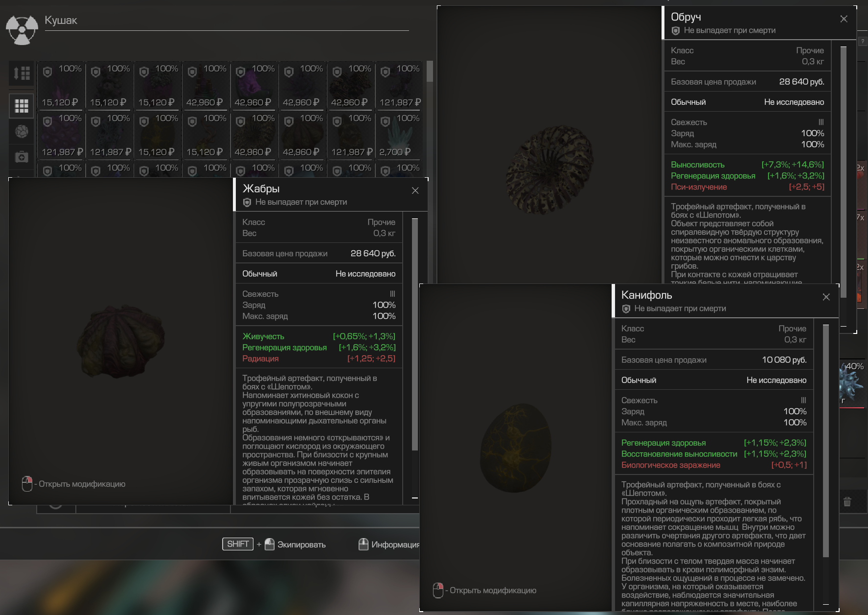This screenshot has width=868, height=615.
Task: Close the Жабры info window
Action: click(x=415, y=190)
